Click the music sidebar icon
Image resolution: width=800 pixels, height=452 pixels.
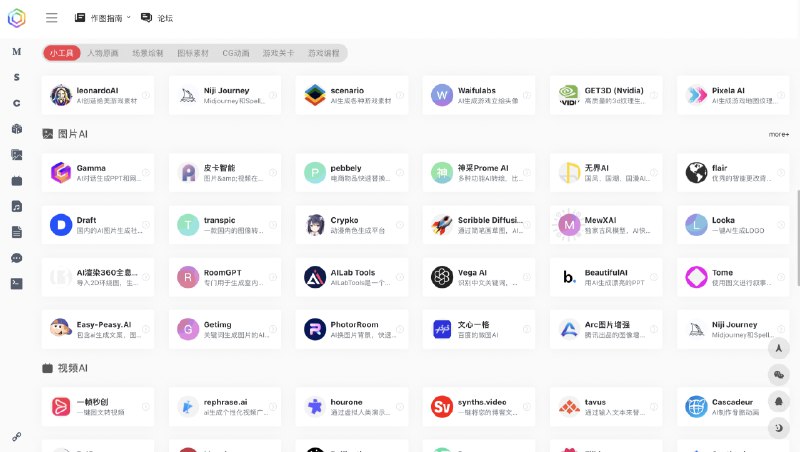point(17,206)
